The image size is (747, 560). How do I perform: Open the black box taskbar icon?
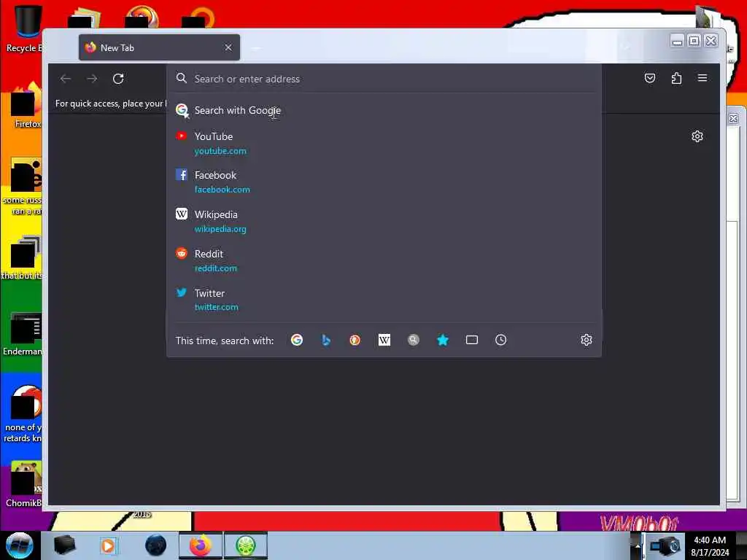(64, 545)
